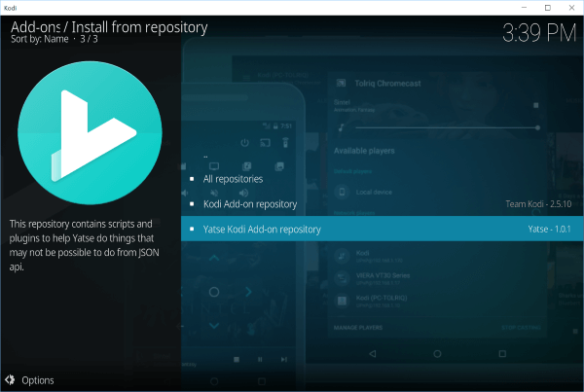Click the 'Add-ons / Install from repository' heading
Screen dimensions: 584x392
[109, 27]
